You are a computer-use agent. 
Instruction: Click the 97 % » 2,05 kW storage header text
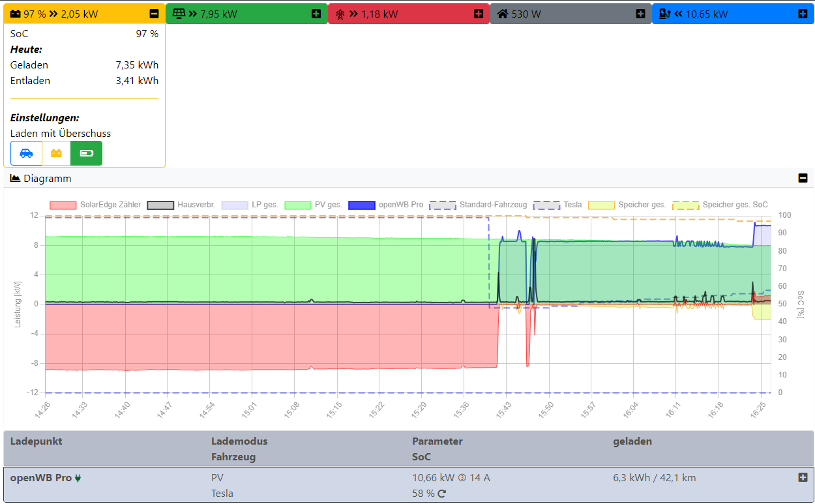coord(61,14)
